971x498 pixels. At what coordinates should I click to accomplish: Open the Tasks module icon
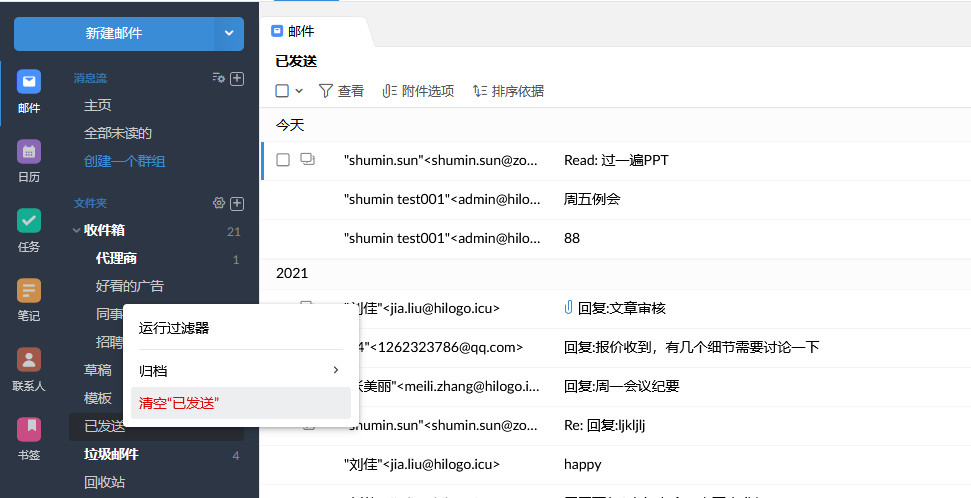(x=29, y=221)
